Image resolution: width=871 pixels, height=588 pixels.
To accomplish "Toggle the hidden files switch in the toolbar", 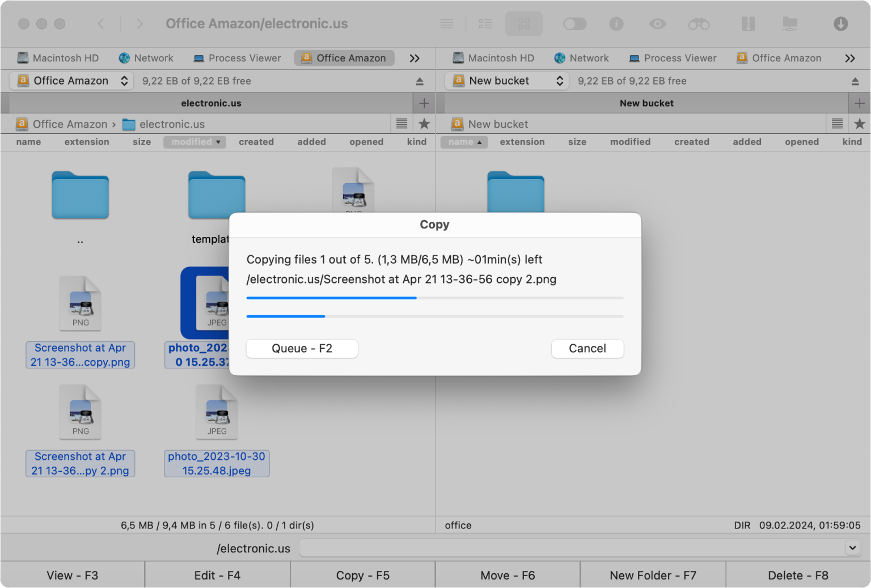I will click(x=574, y=24).
